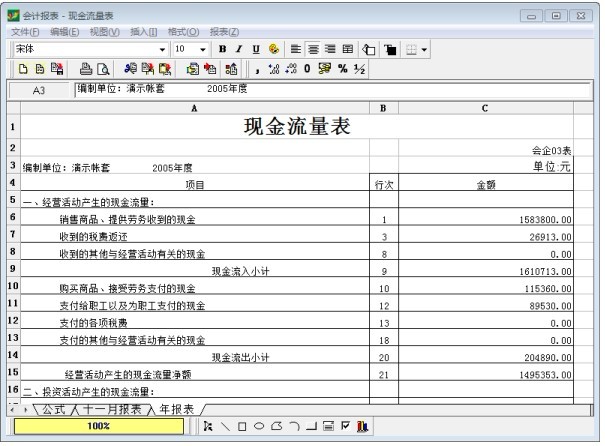Click the yellow 100% zoom indicator

(x=99, y=426)
